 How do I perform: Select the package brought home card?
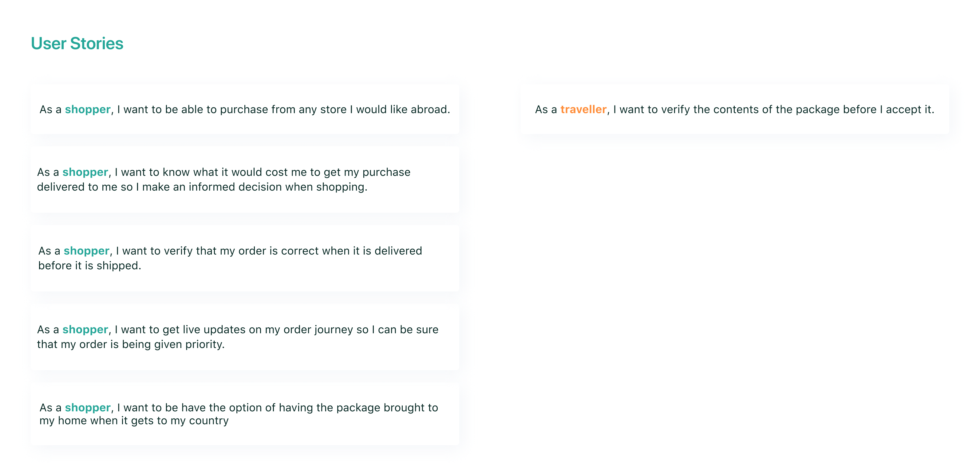245,414
